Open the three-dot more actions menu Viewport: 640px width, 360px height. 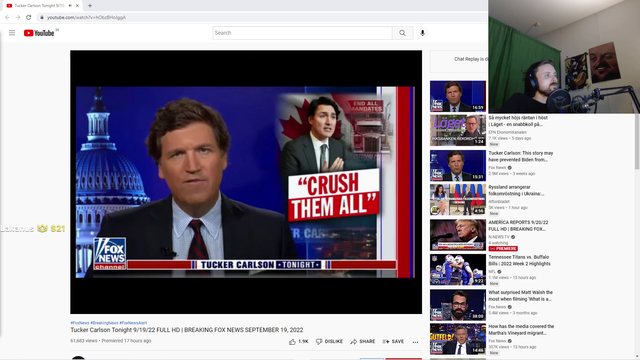tap(415, 342)
